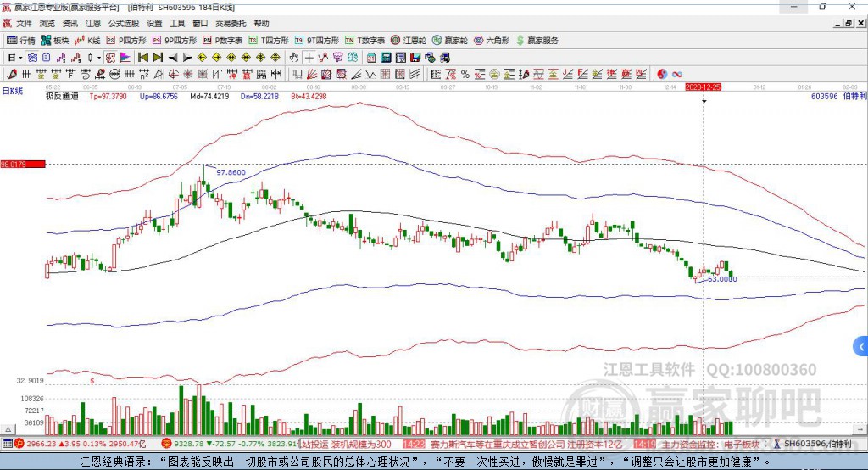Open the 板块 sectors view
Image resolution: width=868 pixels, height=470 pixels.
(x=54, y=41)
